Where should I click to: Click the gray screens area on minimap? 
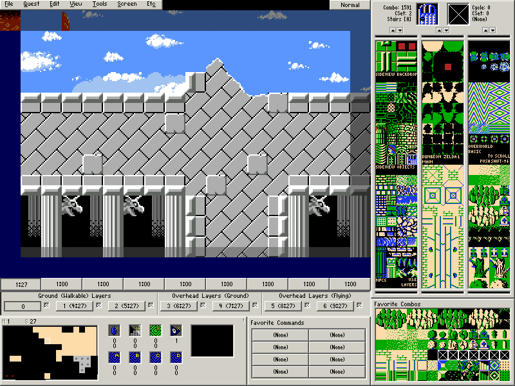click(83, 364)
